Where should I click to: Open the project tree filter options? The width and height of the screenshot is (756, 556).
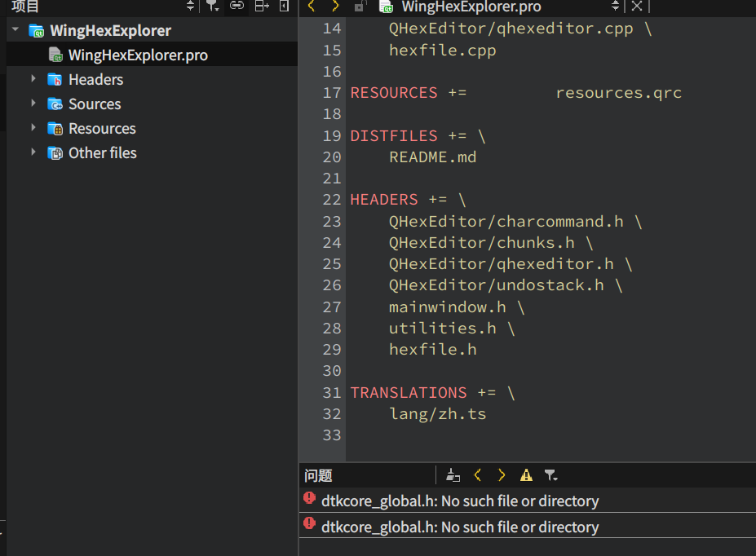pyautogui.click(x=213, y=6)
